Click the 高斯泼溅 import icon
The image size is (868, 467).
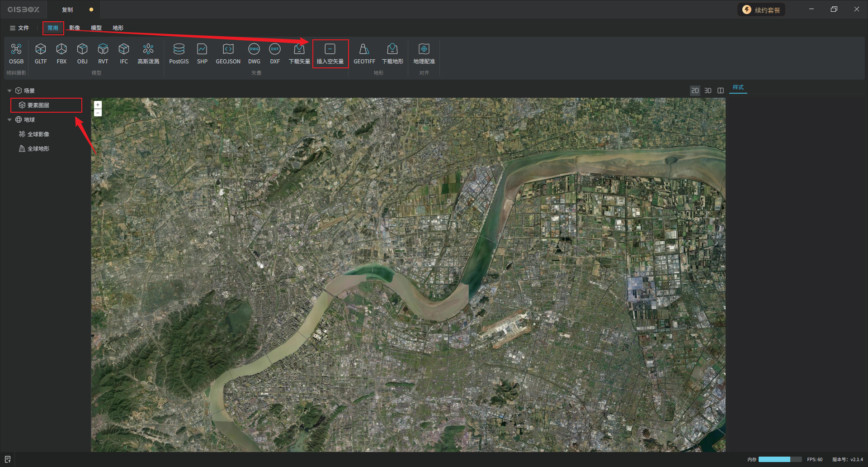[x=148, y=53]
